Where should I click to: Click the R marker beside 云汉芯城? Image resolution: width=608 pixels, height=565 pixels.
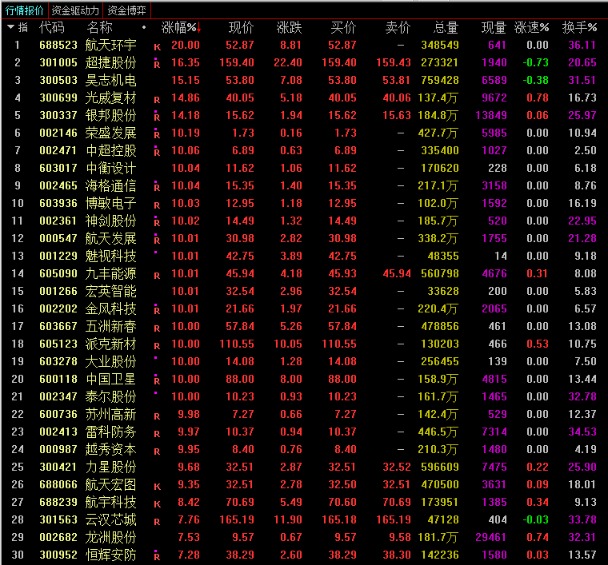click(157, 522)
